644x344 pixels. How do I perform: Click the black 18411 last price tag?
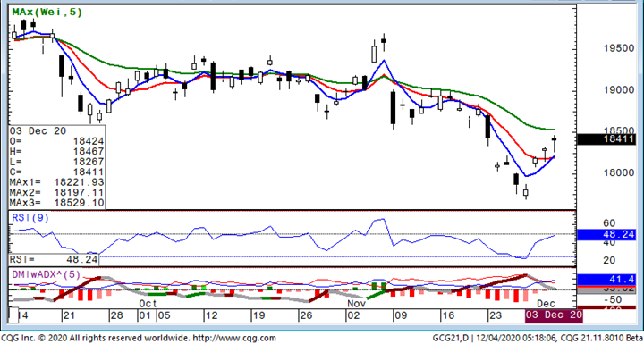pos(606,139)
